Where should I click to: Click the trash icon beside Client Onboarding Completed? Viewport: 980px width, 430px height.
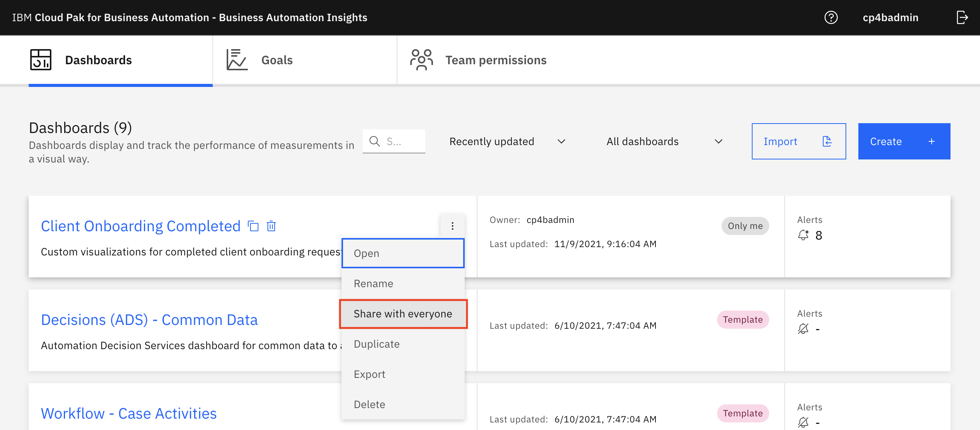pyautogui.click(x=271, y=226)
